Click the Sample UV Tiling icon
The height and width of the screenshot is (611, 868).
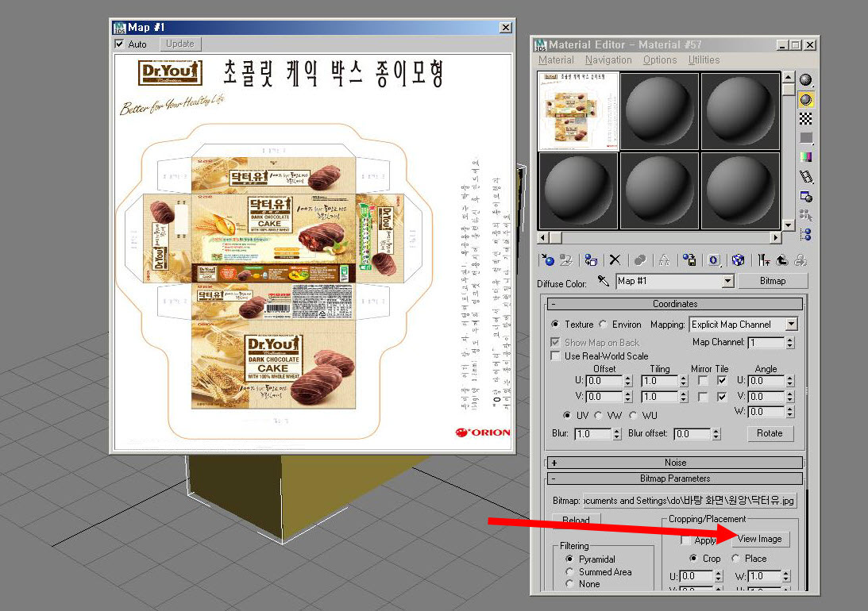click(x=806, y=138)
